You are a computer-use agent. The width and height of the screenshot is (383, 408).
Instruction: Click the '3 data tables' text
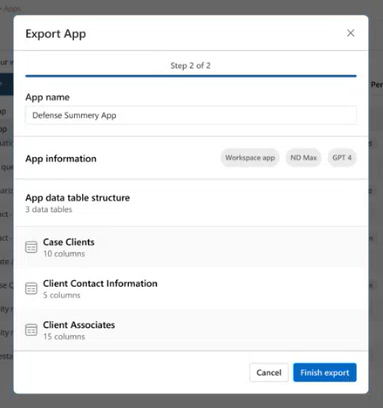pos(49,210)
